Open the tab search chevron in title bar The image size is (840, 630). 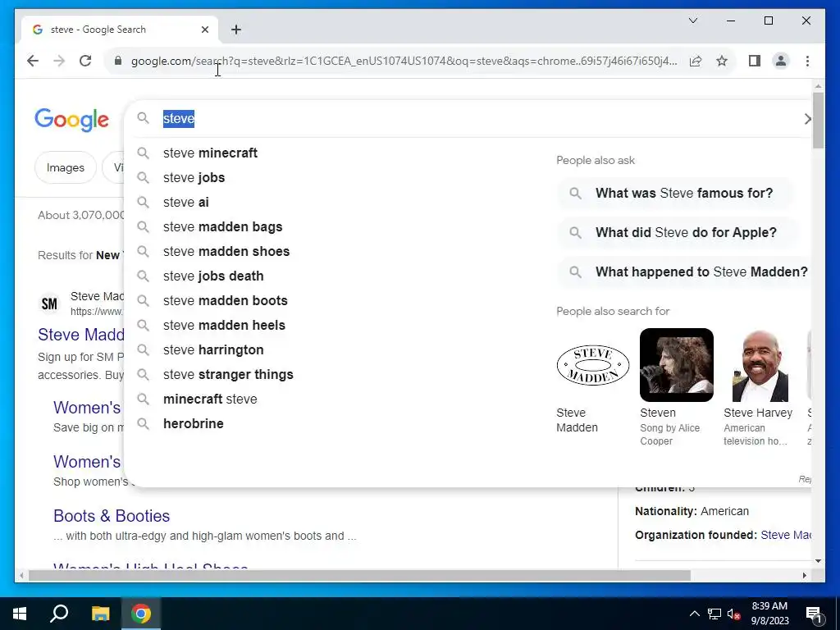pos(692,21)
